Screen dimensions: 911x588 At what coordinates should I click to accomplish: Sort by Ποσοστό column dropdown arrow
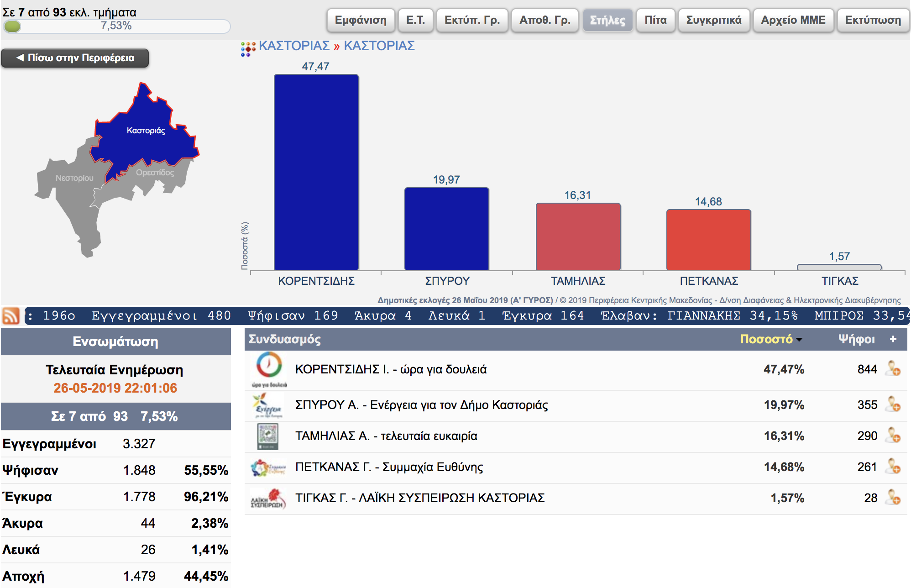799,340
